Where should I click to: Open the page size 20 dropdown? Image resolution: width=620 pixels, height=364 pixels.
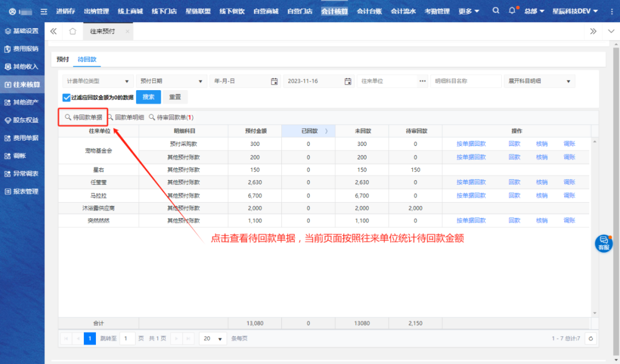[212, 339]
